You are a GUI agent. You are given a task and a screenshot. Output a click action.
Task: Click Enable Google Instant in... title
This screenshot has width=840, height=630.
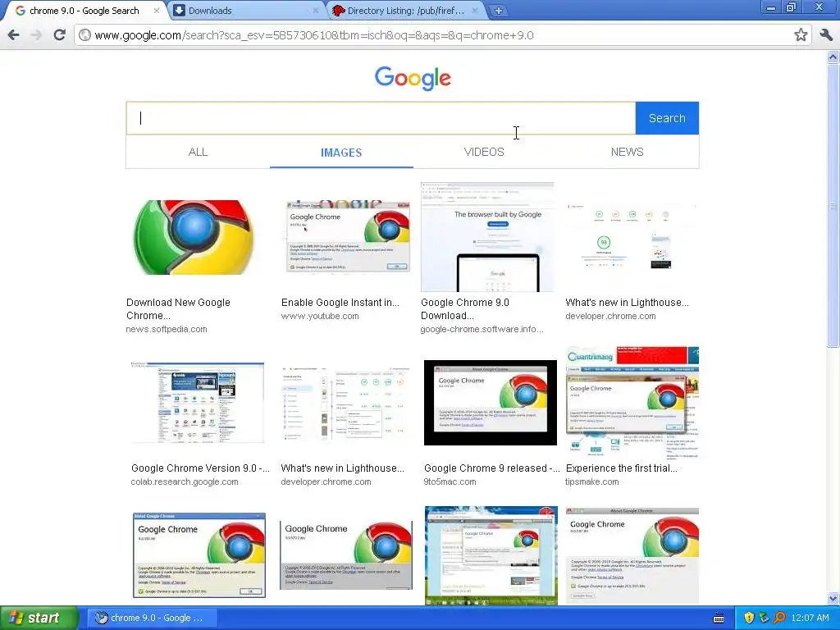tap(340, 303)
